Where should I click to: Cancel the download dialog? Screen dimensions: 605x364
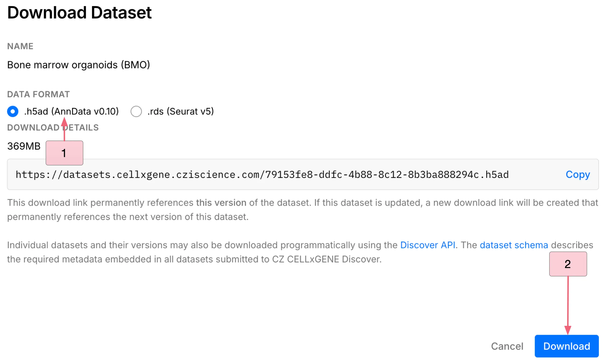click(507, 346)
